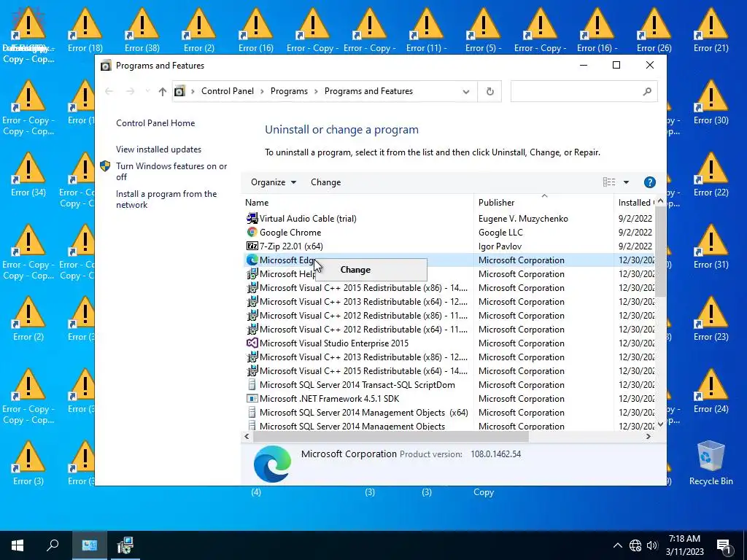Viewport: 747px width, 560px height.
Task: Click the Microsoft Visual Studio Enterprise 2015 icon
Action: [x=252, y=343]
